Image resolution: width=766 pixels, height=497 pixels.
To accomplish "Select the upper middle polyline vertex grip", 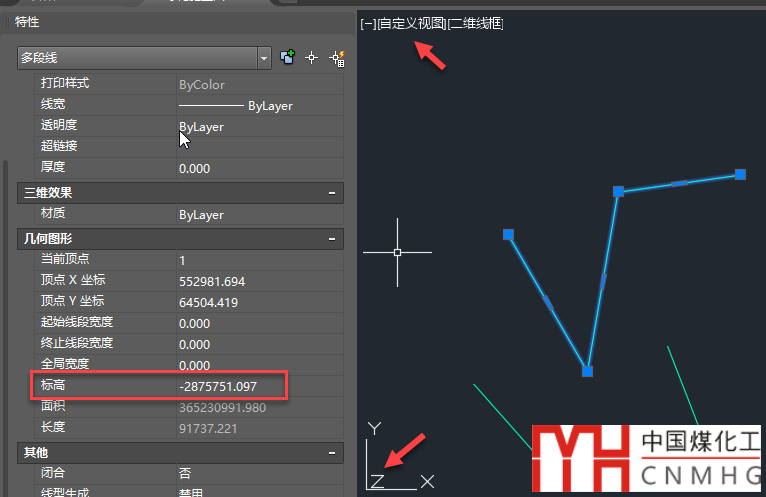I will tap(618, 191).
